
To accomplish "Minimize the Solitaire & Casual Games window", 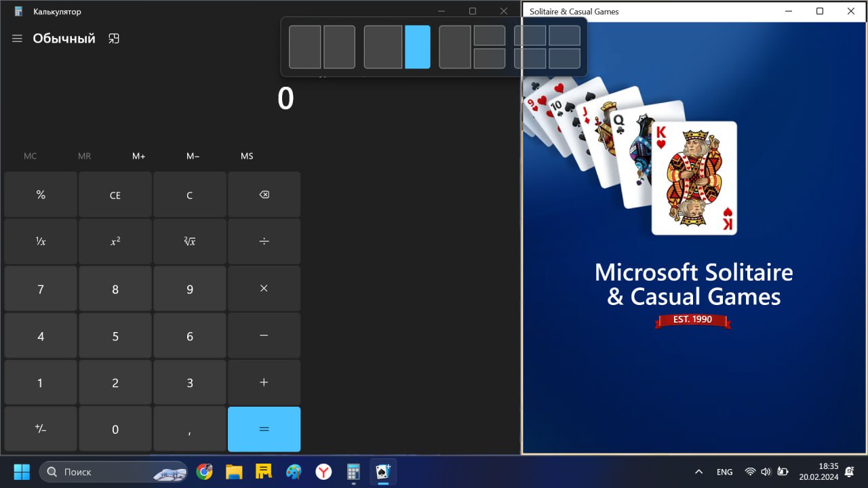I will 789,11.
